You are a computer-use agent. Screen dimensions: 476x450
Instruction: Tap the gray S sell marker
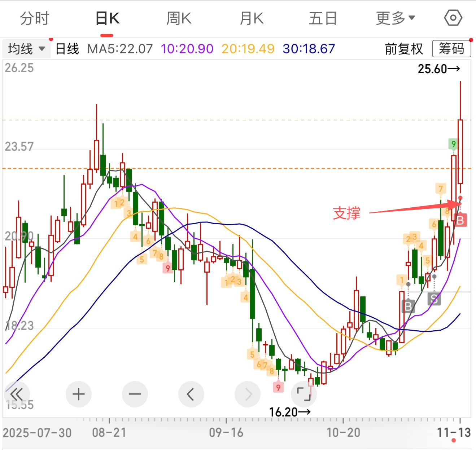pos(434,299)
